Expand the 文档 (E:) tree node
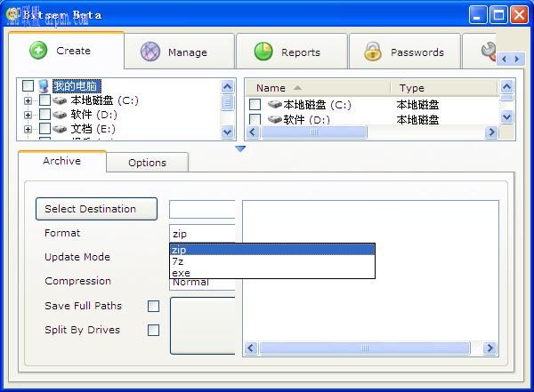 point(28,129)
